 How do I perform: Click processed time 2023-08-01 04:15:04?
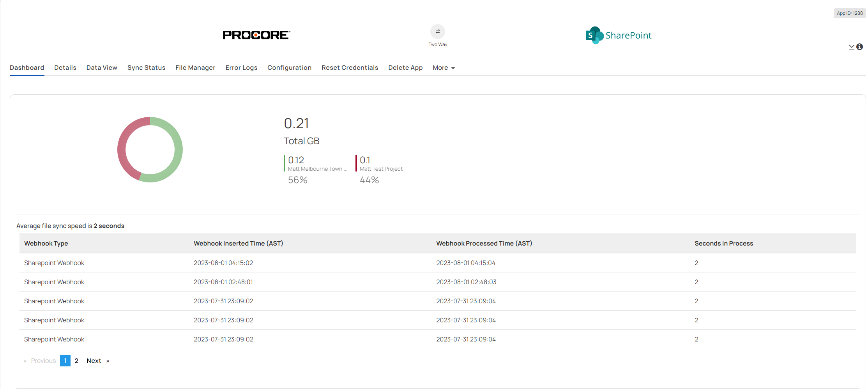click(x=466, y=263)
